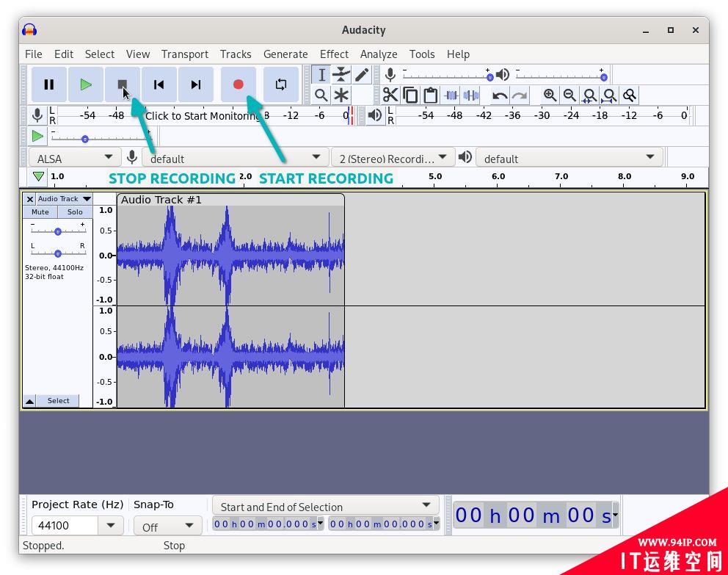Select the Multi-tool asterisk
The width and height of the screenshot is (728, 575).
[341, 95]
